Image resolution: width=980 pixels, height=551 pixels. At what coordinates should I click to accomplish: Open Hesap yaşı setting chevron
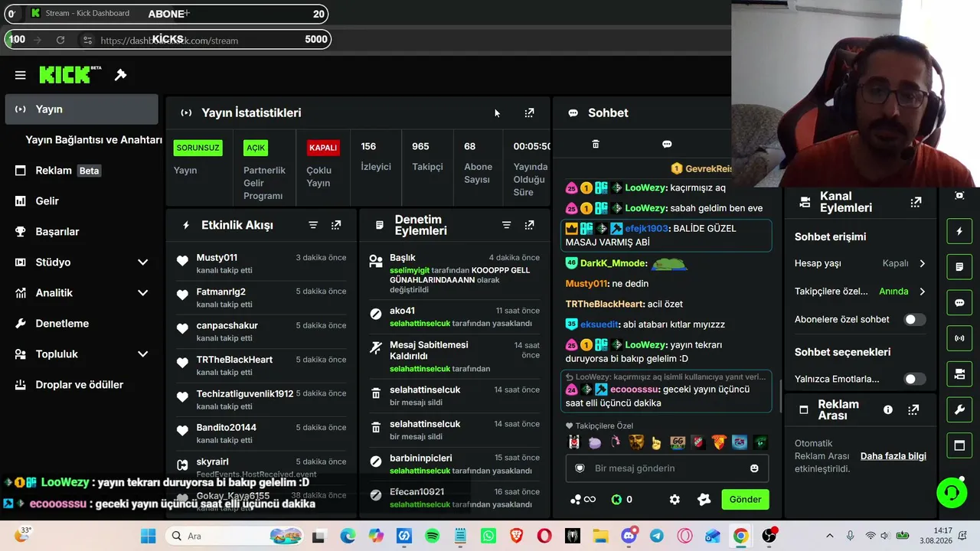(922, 263)
